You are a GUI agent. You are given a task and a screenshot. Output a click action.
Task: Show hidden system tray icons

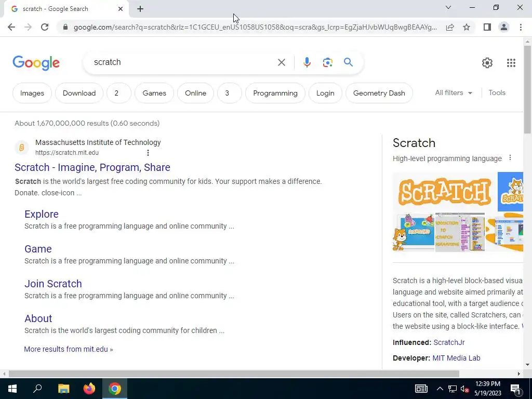[x=440, y=389]
